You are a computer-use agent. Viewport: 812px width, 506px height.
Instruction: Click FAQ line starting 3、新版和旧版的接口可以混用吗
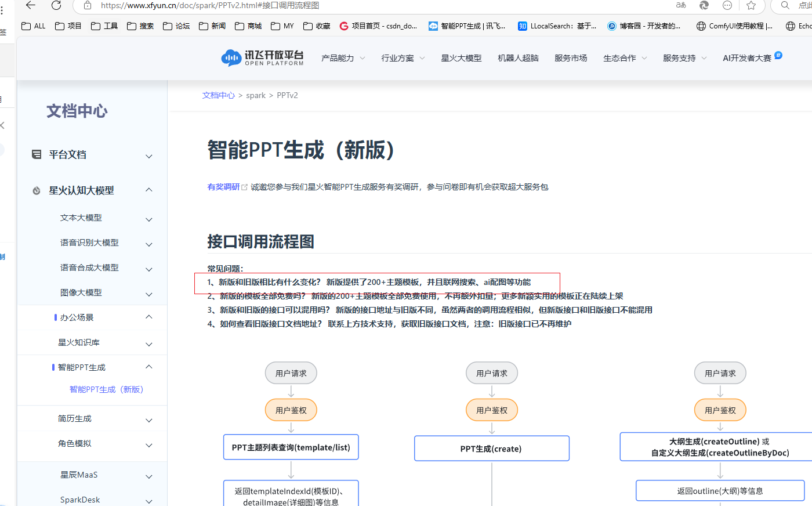(x=430, y=310)
